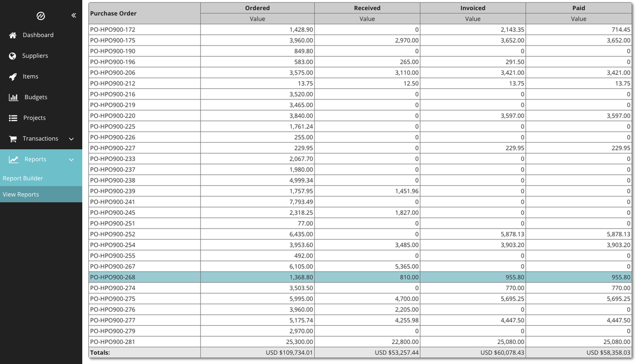Image resolution: width=636 pixels, height=364 pixels.
Task: Expand the Transactions menu chevron
Action: 71,139
